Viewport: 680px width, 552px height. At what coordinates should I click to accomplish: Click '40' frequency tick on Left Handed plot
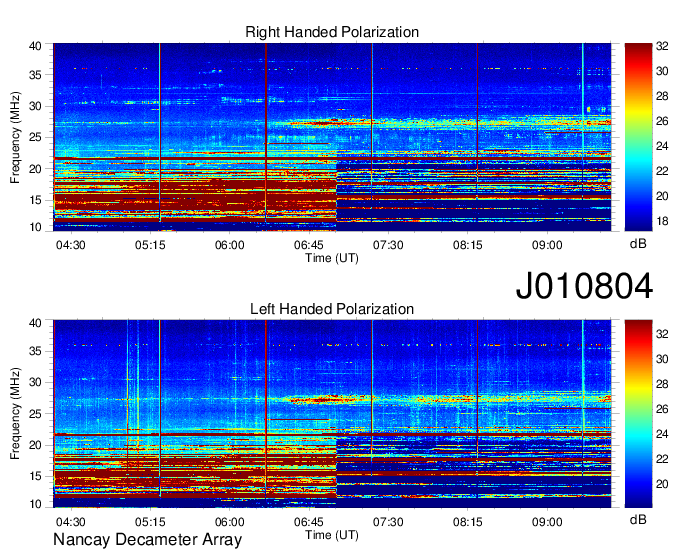35,323
